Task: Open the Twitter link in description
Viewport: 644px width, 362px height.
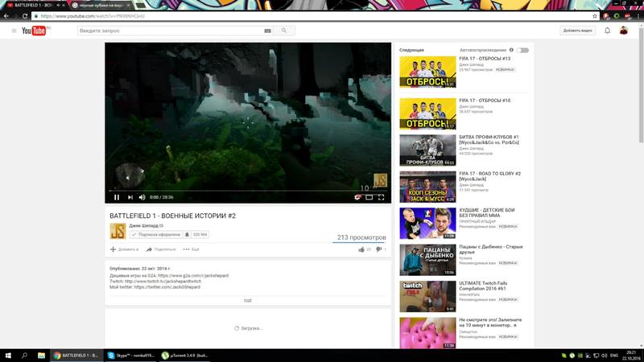Action: tap(167, 287)
